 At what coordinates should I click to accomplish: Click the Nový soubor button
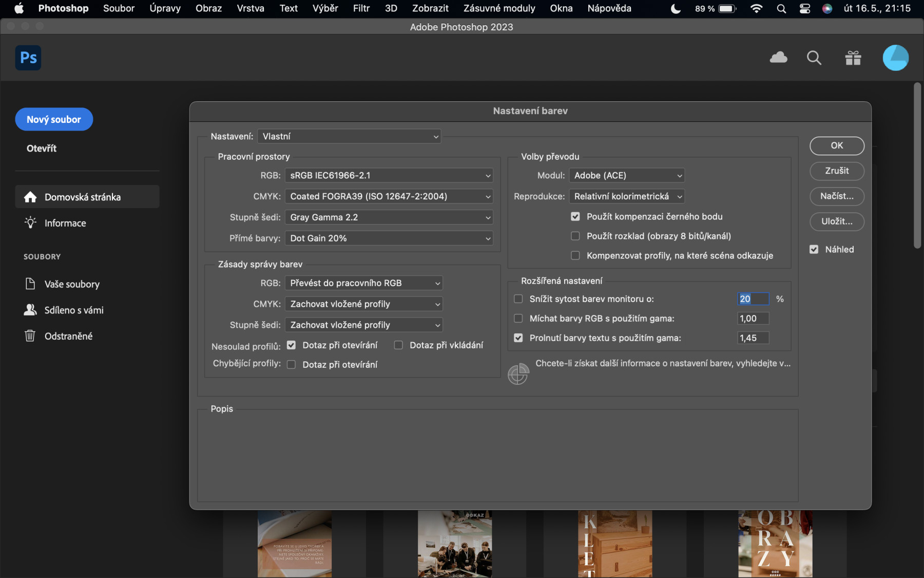tap(54, 119)
